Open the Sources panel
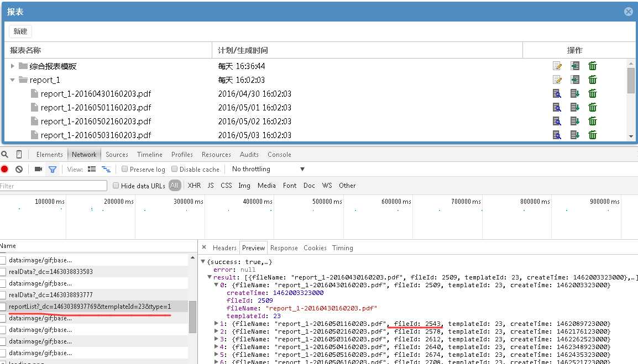Viewport: 638px width, 364px height. (117, 155)
